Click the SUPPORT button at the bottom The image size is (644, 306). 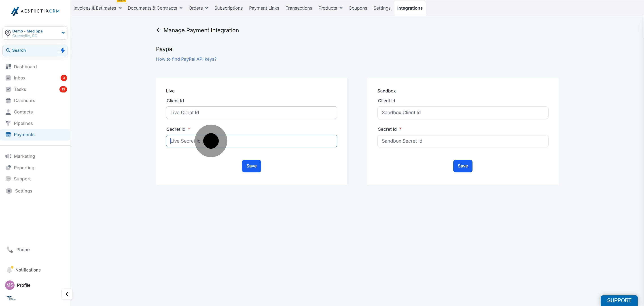point(619,300)
